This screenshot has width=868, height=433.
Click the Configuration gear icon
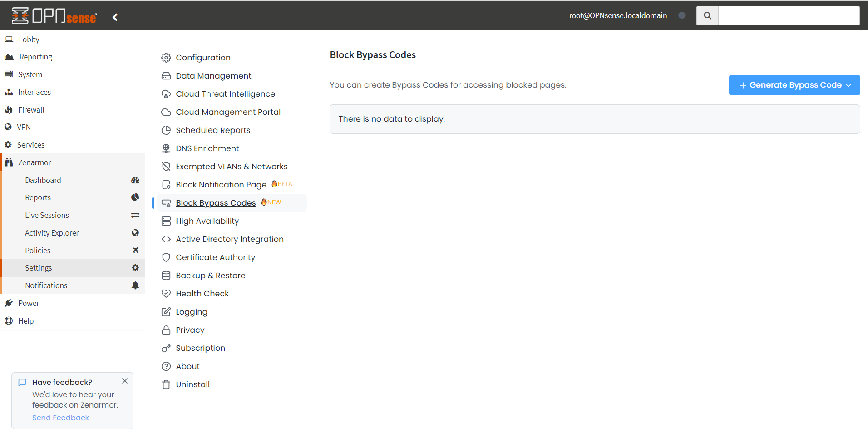[166, 58]
